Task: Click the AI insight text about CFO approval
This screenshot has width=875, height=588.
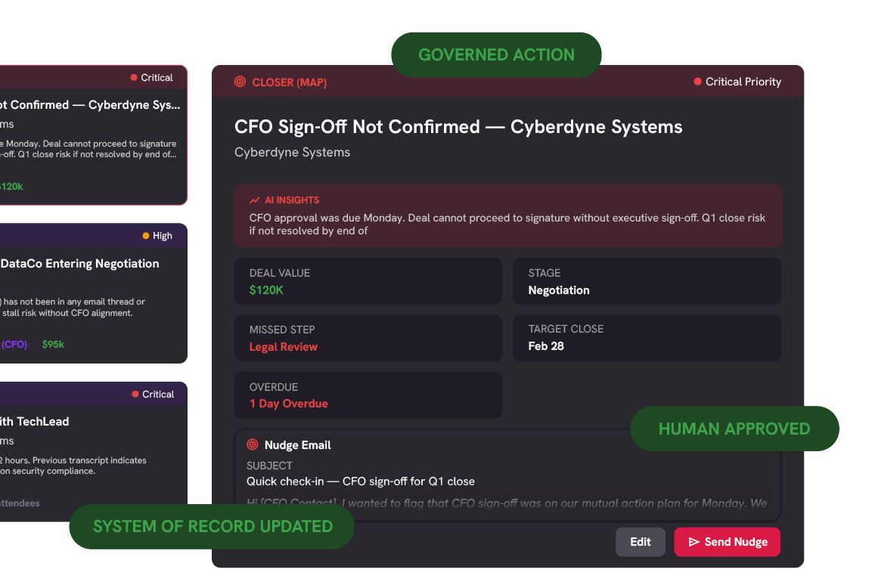Action: [x=507, y=224]
